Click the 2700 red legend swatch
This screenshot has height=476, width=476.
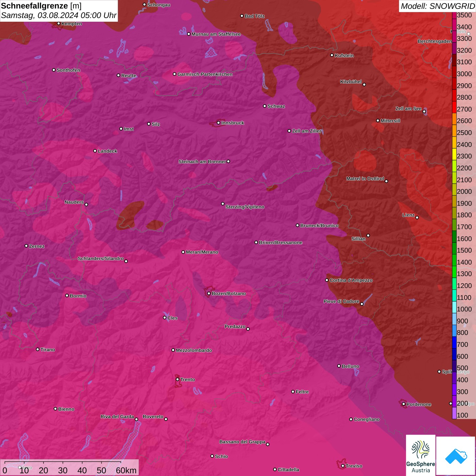coord(454,109)
